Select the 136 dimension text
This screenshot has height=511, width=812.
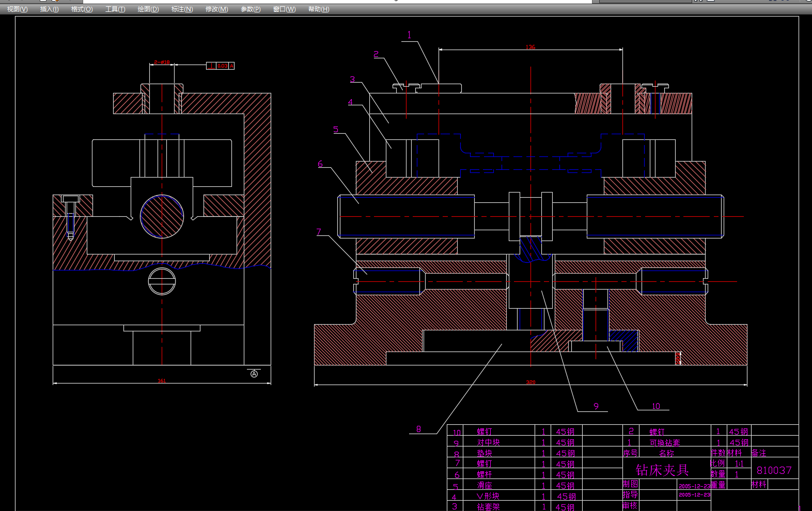click(x=530, y=47)
